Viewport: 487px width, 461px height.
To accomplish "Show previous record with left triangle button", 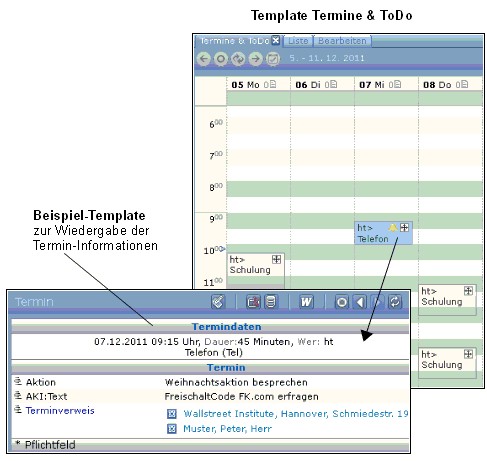I will pyautogui.click(x=359, y=302).
